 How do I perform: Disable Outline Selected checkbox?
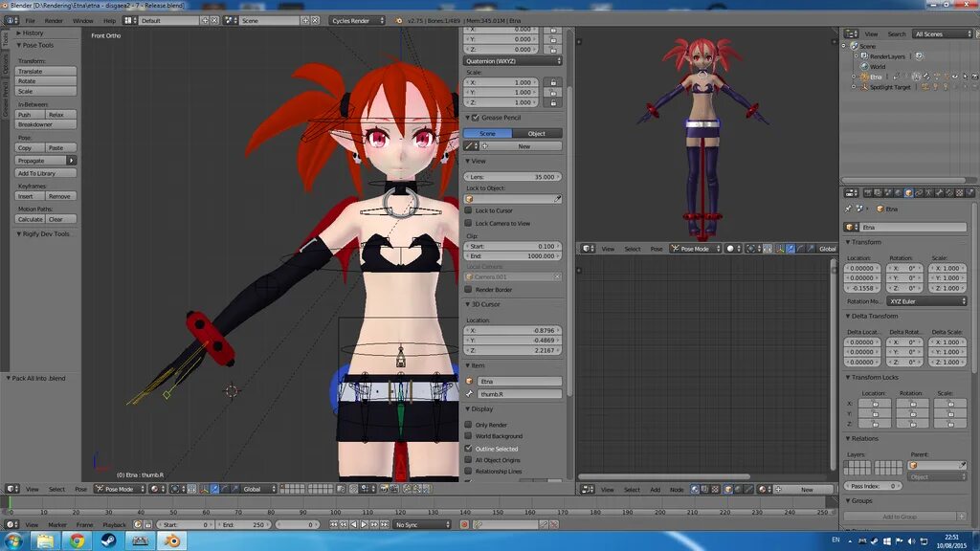[468, 448]
